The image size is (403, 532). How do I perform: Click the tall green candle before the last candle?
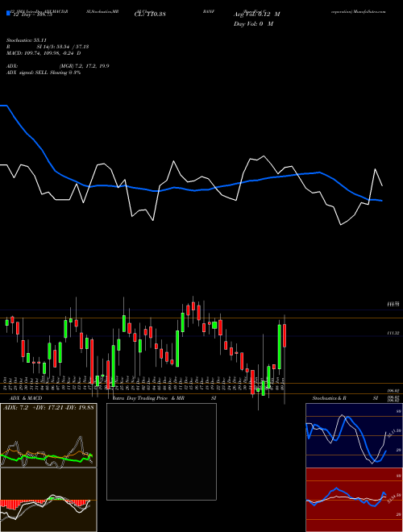coord(280,347)
